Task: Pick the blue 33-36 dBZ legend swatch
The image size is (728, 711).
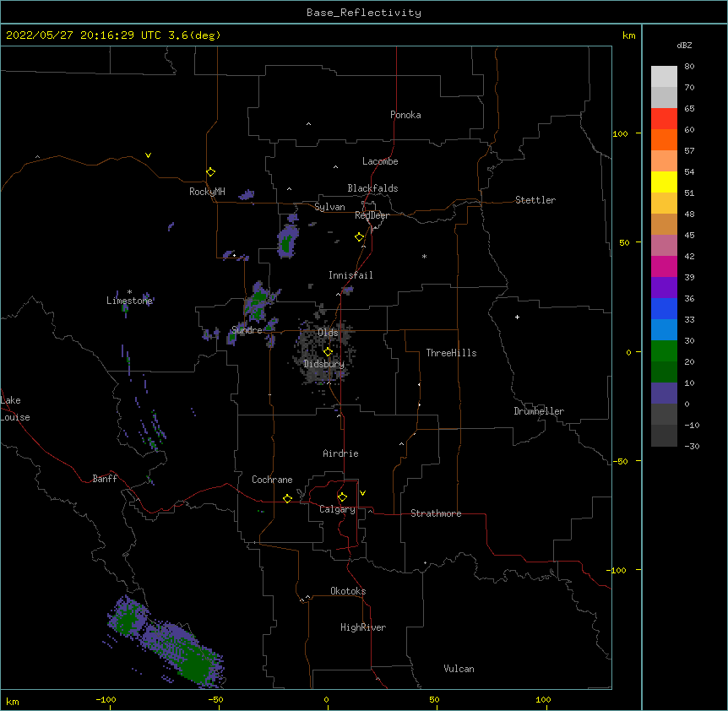Action: click(664, 308)
